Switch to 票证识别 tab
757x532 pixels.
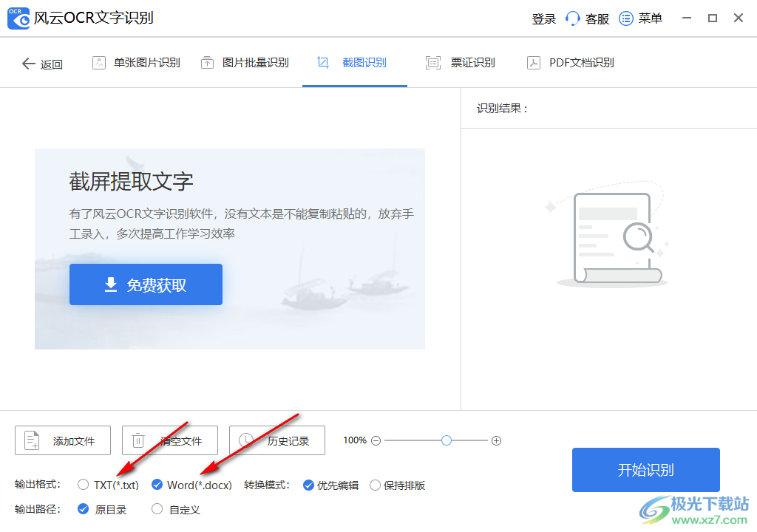pos(461,63)
